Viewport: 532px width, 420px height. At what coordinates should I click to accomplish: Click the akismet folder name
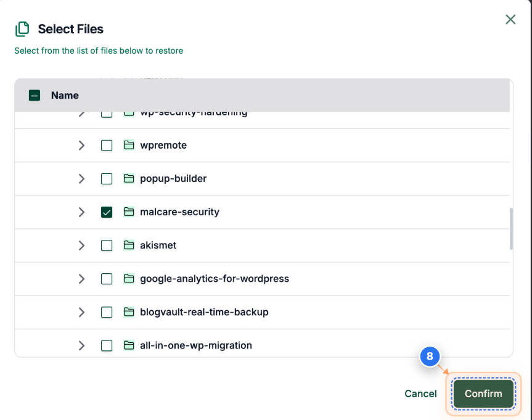pos(158,245)
